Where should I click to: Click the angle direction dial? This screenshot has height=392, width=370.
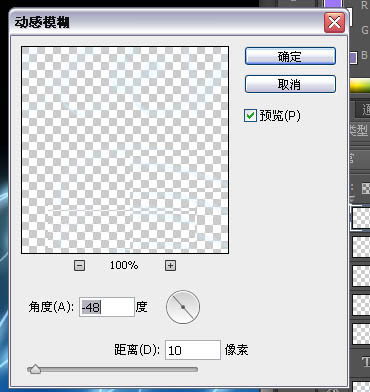183,307
